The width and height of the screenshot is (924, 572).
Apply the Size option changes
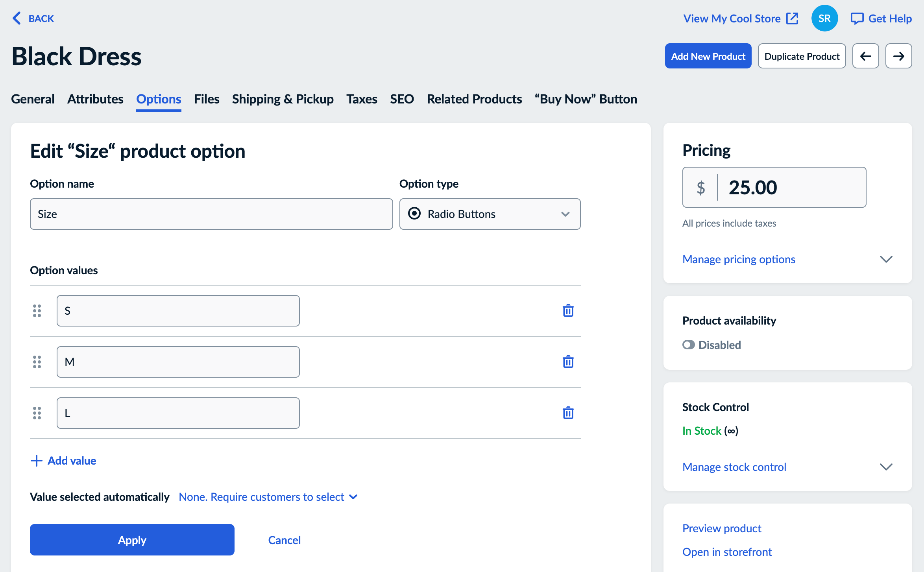pyautogui.click(x=132, y=540)
